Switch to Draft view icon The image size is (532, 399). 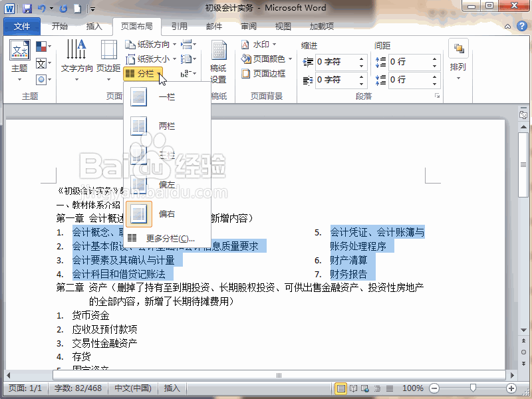tap(390, 388)
